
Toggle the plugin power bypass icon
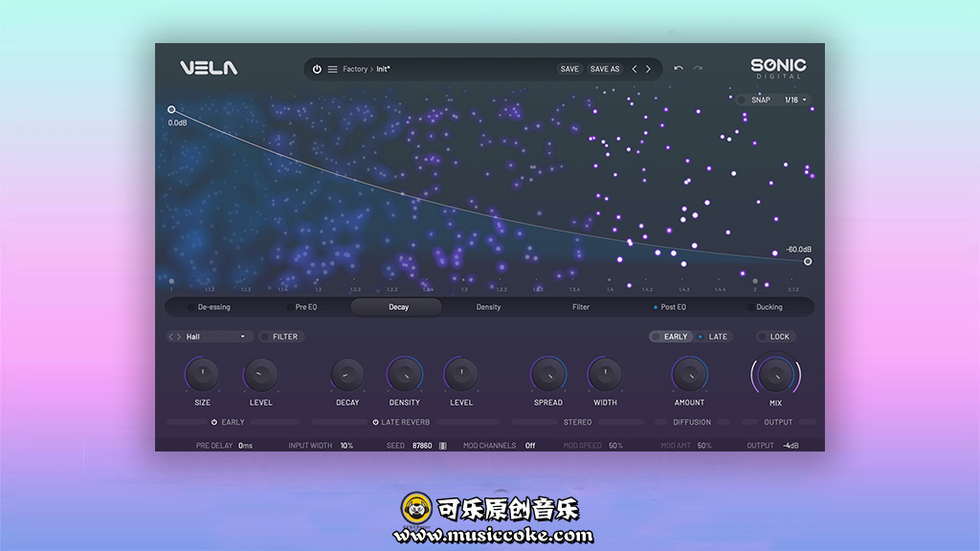(317, 69)
